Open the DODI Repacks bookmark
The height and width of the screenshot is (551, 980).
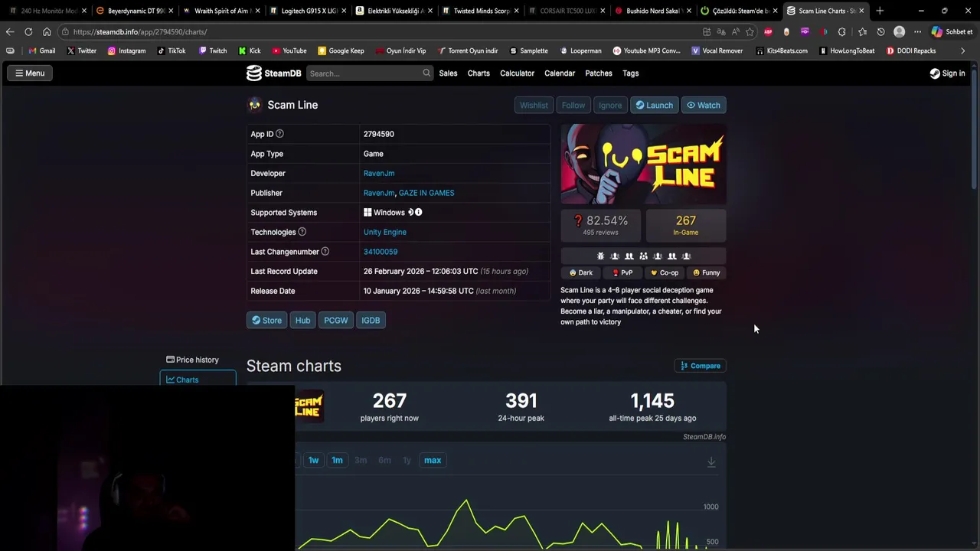911,51
